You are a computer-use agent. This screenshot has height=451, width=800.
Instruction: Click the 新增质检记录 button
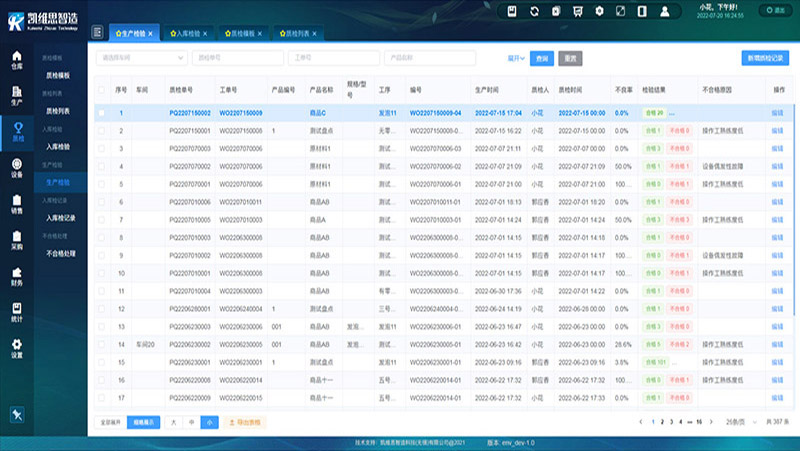point(765,58)
